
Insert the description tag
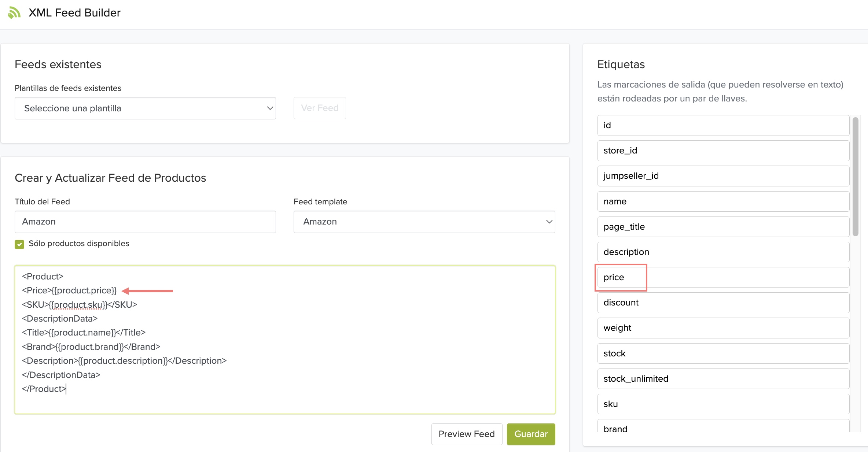[723, 252]
